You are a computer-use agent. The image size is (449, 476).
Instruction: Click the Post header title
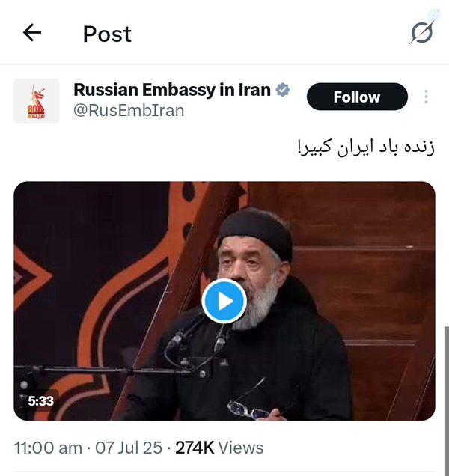pyautogui.click(x=107, y=34)
